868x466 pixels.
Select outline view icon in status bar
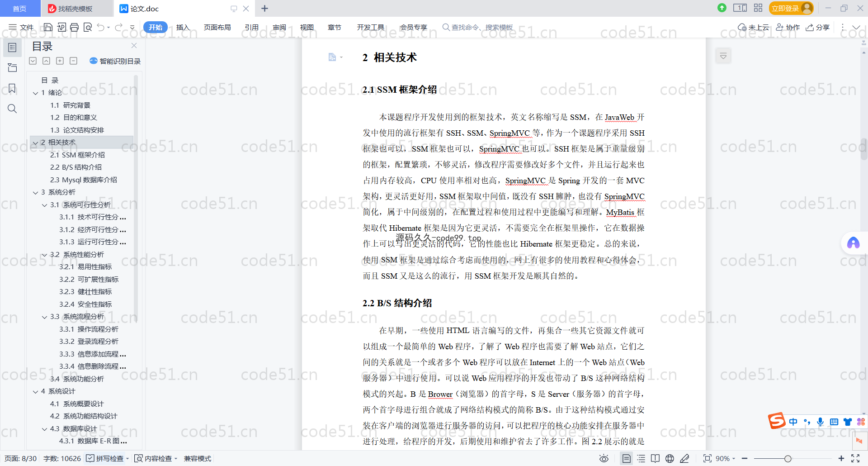click(x=641, y=458)
